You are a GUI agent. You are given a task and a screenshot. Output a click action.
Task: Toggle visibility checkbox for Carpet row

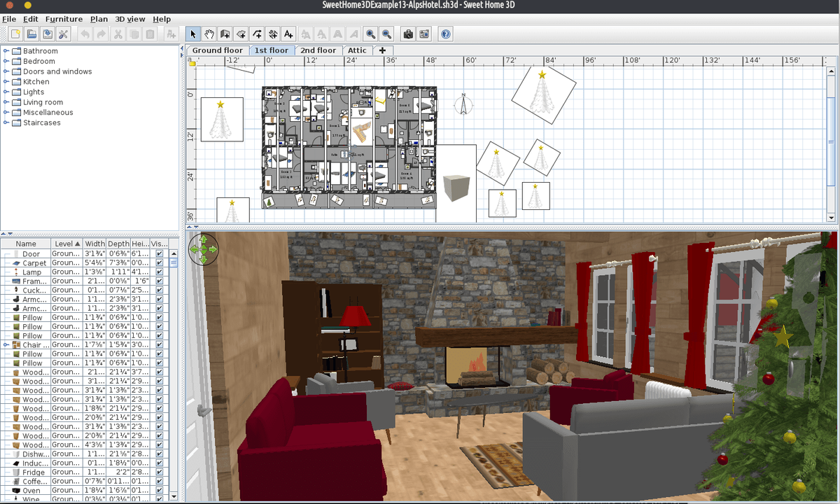(x=160, y=263)
